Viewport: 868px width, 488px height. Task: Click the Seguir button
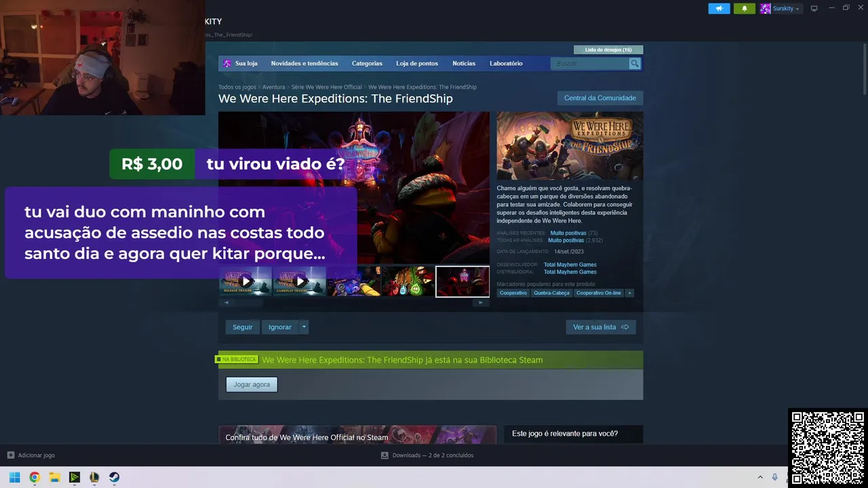tap(242, 327)
